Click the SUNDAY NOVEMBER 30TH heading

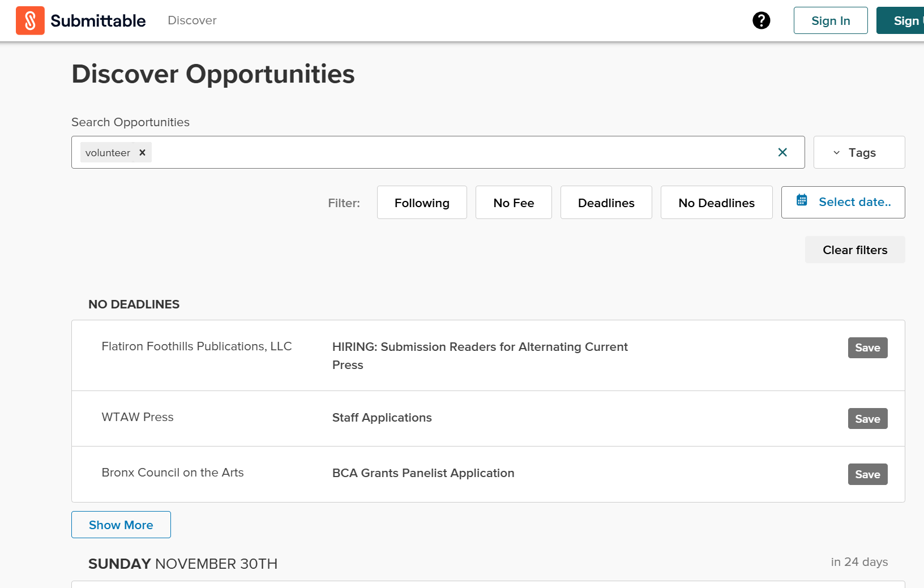(x=183, y=564)
